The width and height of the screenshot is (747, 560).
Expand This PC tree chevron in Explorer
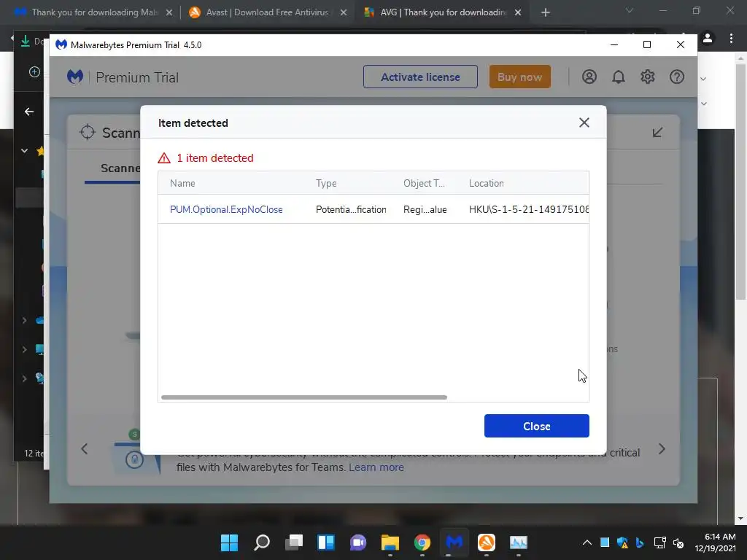pyautogui.click(x=24, y=349)
